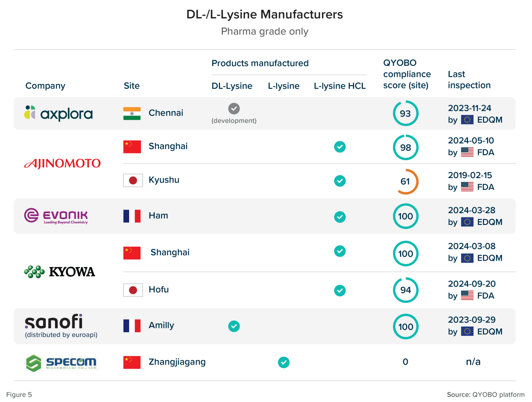Click the axplora company logo

point(59,113)
